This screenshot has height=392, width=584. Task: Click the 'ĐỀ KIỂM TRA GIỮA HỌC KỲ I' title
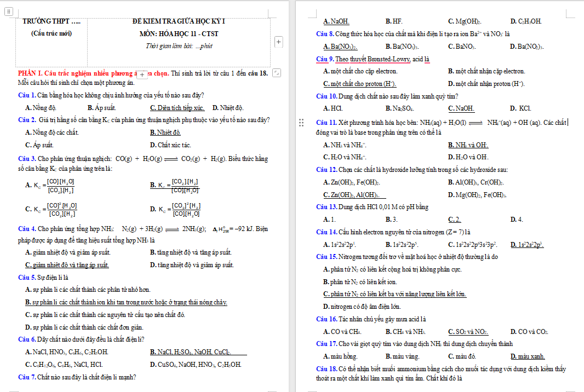tap(179, 21)
